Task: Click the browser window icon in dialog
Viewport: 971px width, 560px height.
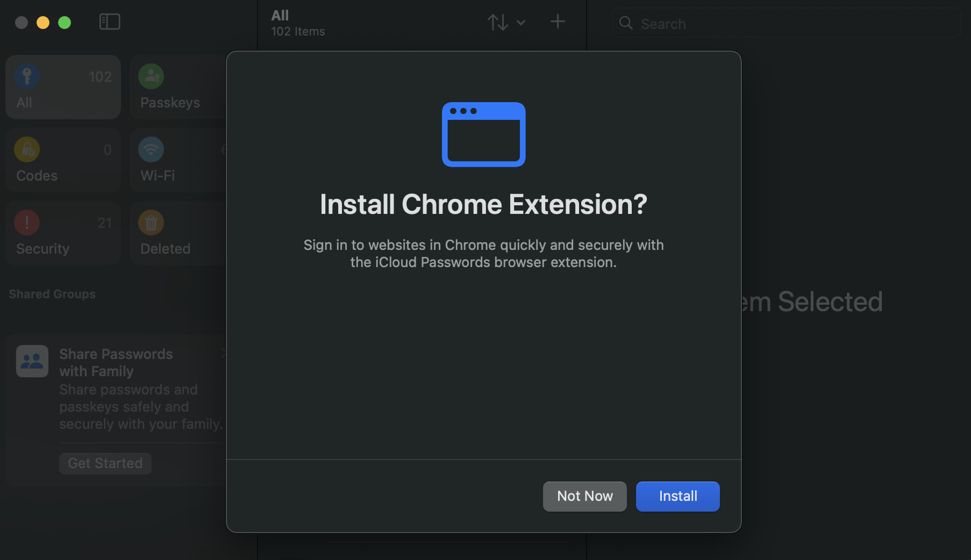Action: tap(483, 134)
